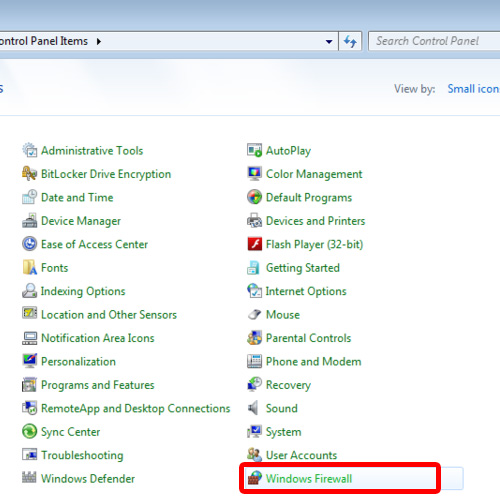Open the Parental Controls icon
The width and height of the screenshot is (500, 500).
[x=254, y=338]
